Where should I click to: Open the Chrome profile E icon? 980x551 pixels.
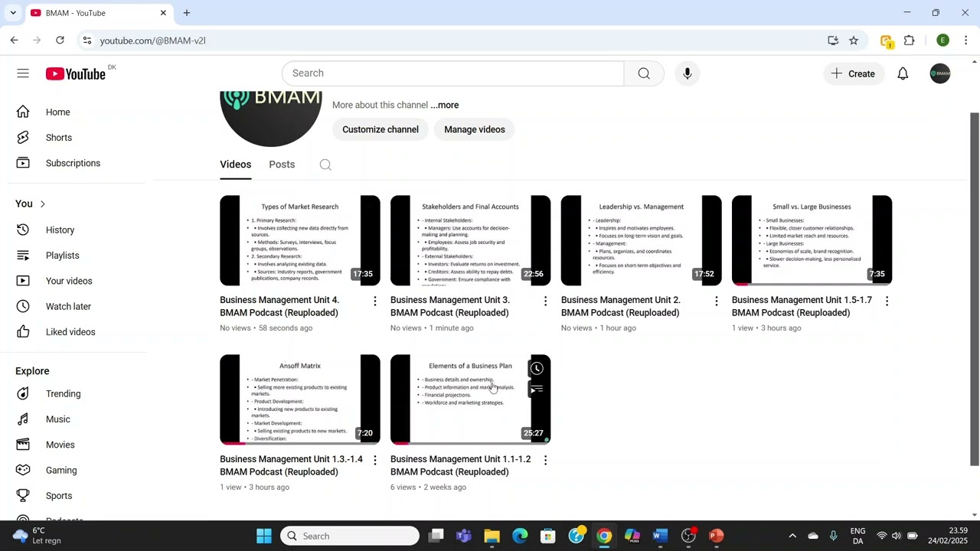(942, 41)
